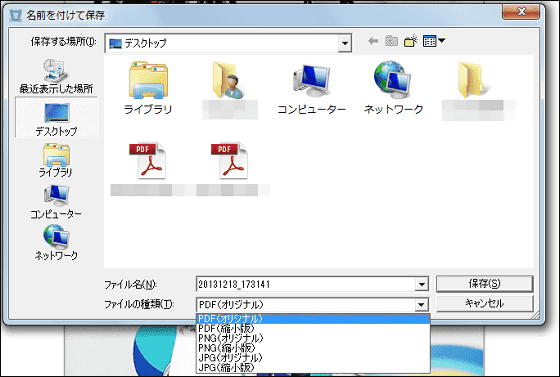Select ネットワーク in the places sidebar
Image resolution: width=560 pixels, height=377 pixels.
[56, 242]
